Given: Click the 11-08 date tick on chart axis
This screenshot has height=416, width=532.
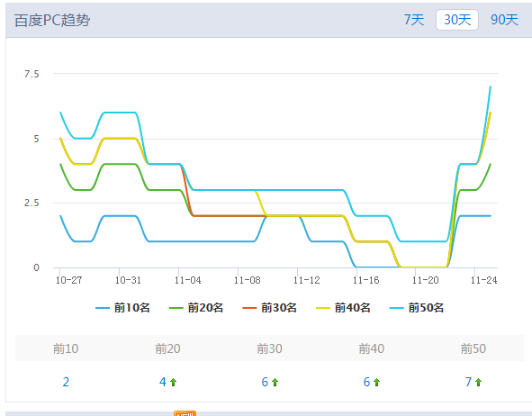Looking at the screenshot, I should pos(247,280).
